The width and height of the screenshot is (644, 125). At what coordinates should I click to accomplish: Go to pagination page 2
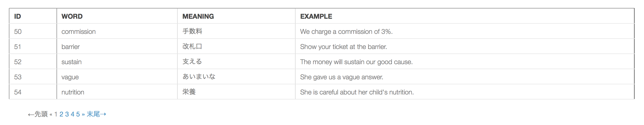[61, 114]
